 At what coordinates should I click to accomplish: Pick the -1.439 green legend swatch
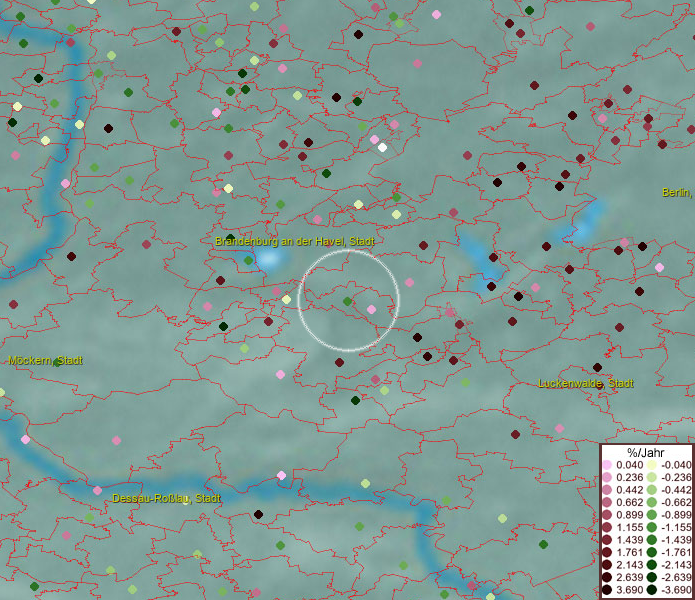tap(652, 540)
